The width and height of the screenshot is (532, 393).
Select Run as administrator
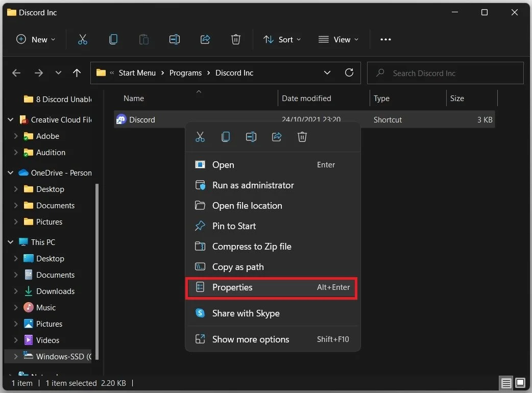coord(273,185)
